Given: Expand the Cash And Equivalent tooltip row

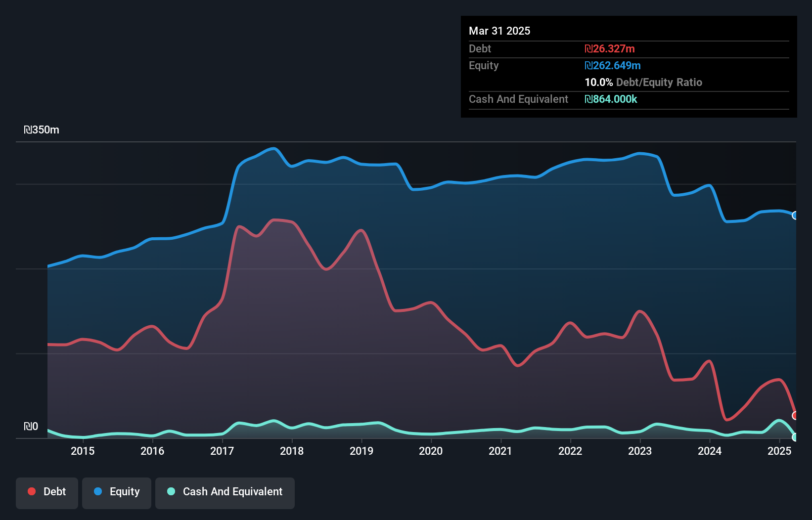Looking at the screenshot, I should tap(518, 99).
